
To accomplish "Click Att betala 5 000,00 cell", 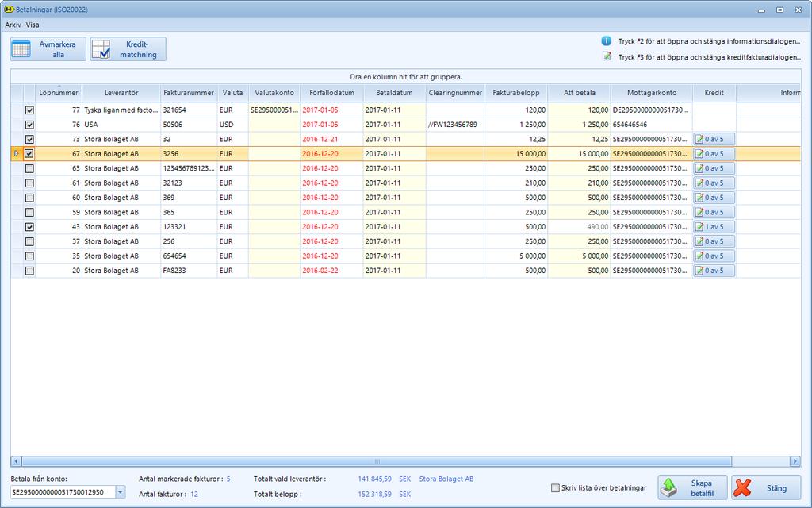I will [579, 256].
